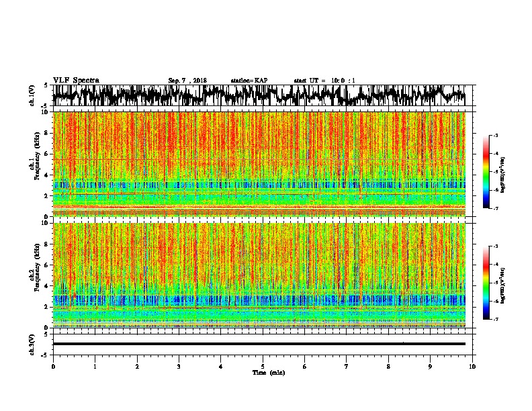The width and height of the screenshot is (532, 411).
Task: Click the "8" kHz tick on ch.1 axis
Action: (x=46, y=133)
